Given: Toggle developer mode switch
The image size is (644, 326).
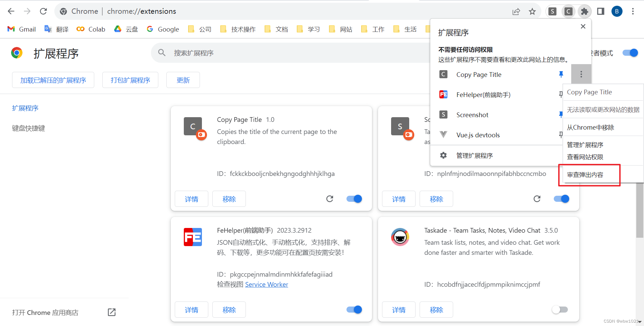Looking at the screenshot, I should coord(630,53).
